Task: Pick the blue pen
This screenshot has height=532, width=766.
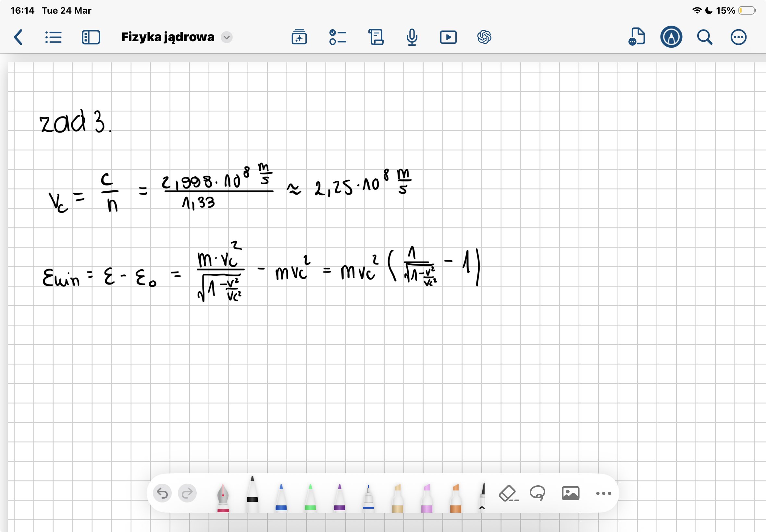Action: (281, 497)
